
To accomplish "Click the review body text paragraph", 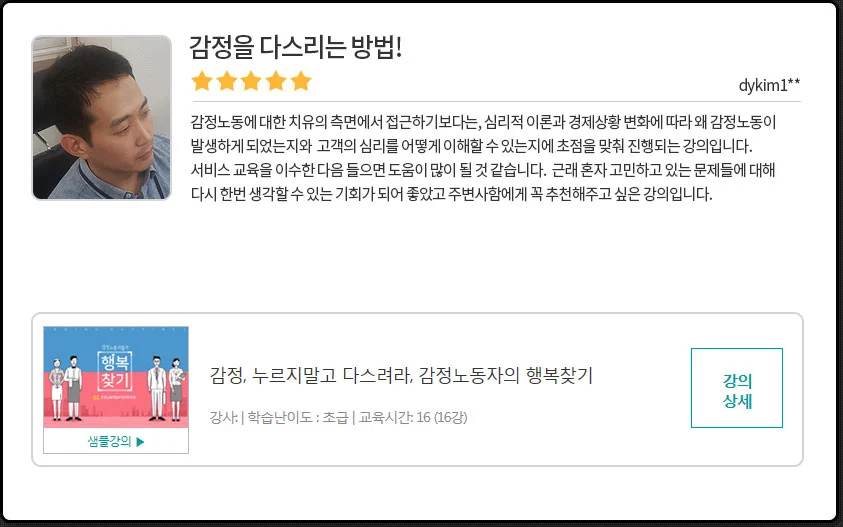I will 483,158.
